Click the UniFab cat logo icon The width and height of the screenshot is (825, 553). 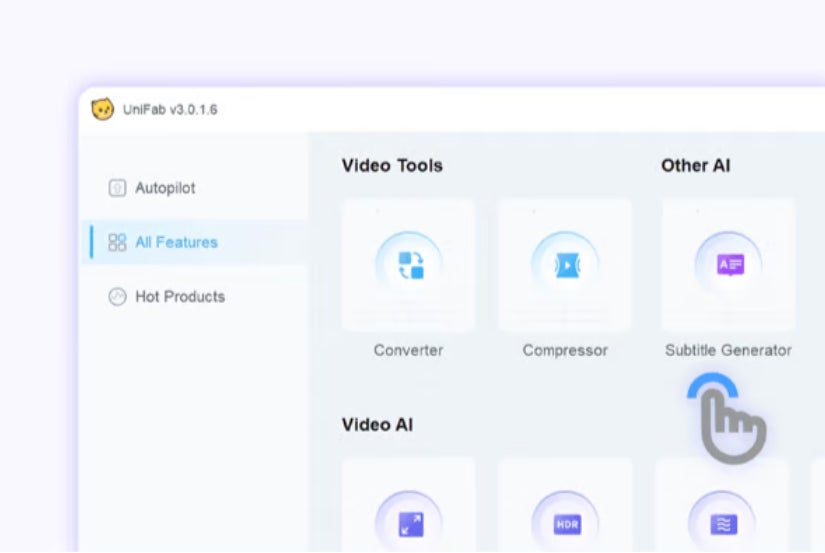pyautogui.click(x=102, y=109)
